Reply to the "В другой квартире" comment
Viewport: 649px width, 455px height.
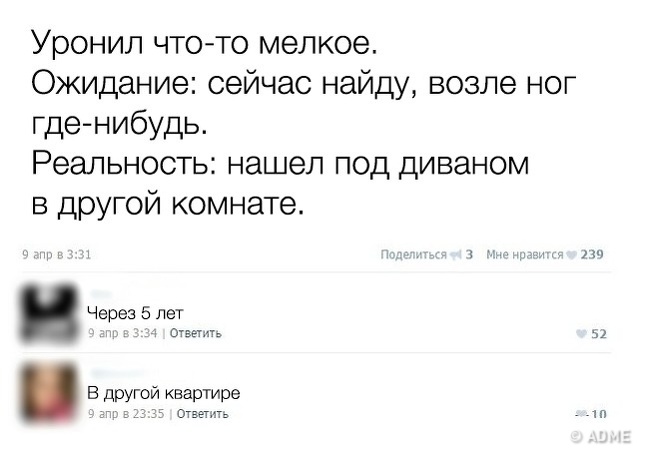201,412
